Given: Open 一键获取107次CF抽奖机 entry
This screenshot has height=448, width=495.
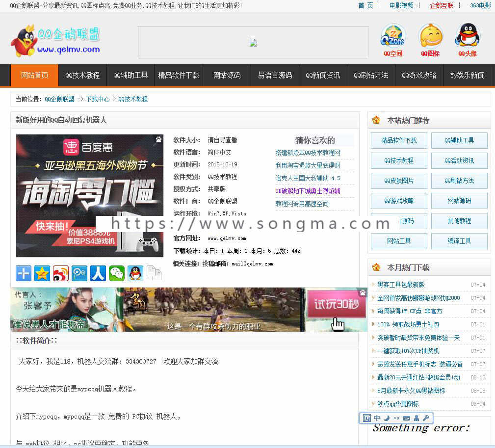Looking at the screenshot, I should [x=408, y=351].
